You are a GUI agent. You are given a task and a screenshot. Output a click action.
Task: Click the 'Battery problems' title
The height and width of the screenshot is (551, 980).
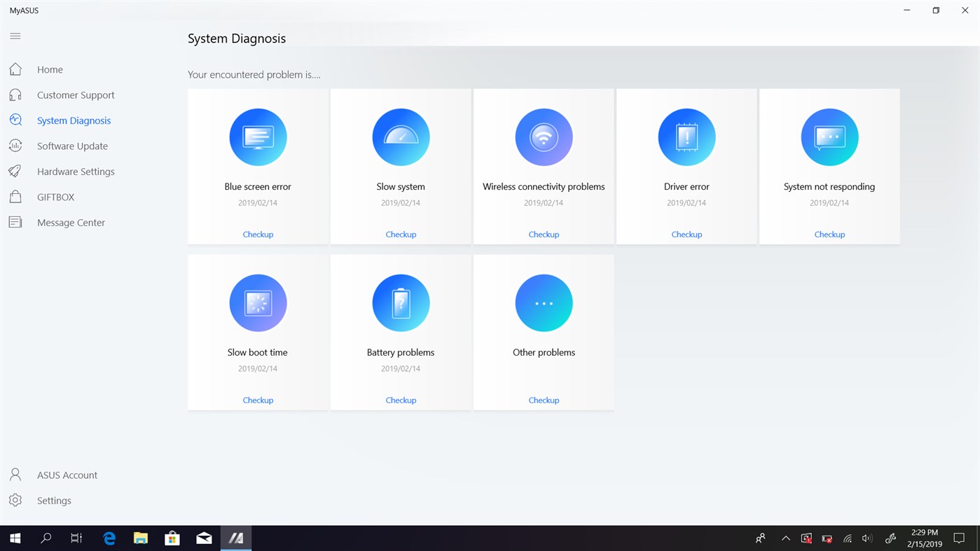(x=401, y=353)
